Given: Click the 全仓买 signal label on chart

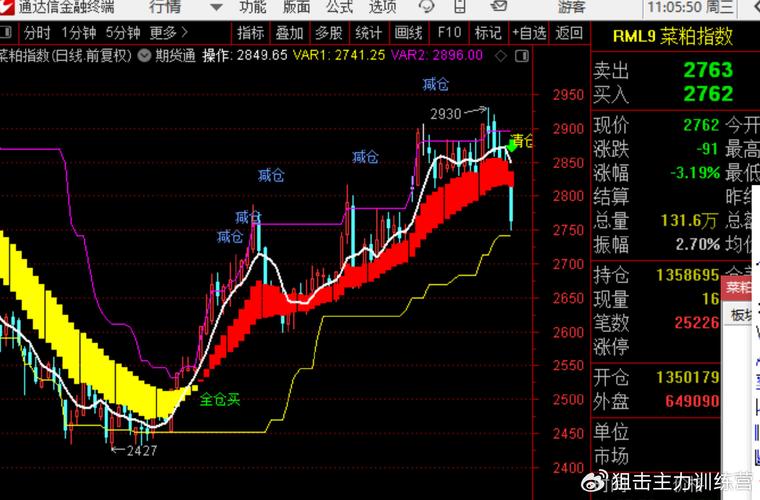Looking at the screenshot, I should pyautogui.click(x=220, y=400).
